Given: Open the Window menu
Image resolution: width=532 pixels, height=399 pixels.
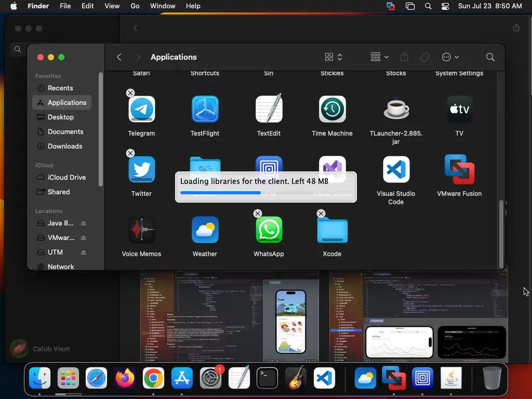Looking at the screenshot, I should [x=163, y=6].
